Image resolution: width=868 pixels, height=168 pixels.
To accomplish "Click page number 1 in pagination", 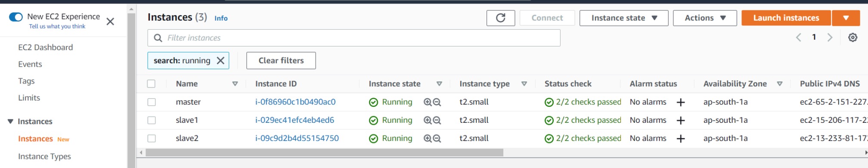I will [814, 37].
